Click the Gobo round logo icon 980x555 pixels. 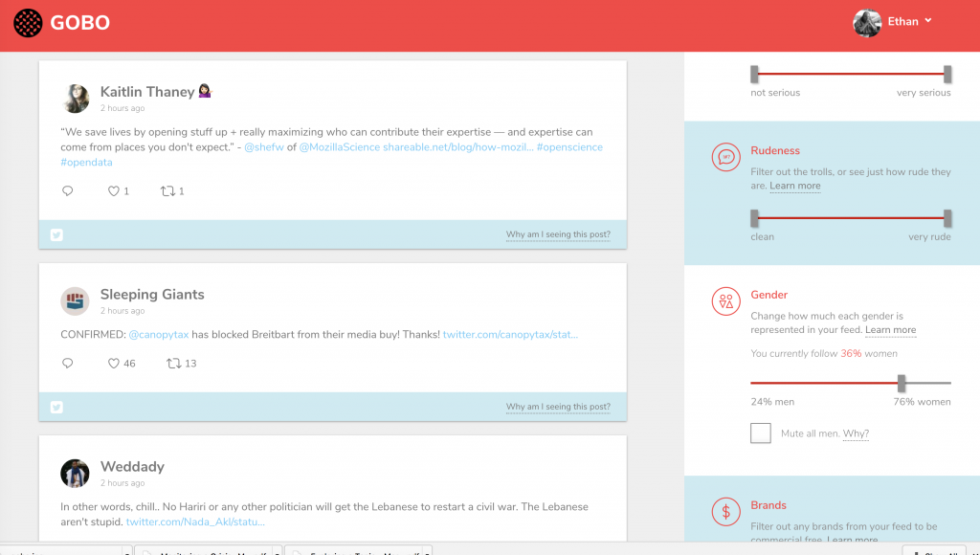click(28, 23)
